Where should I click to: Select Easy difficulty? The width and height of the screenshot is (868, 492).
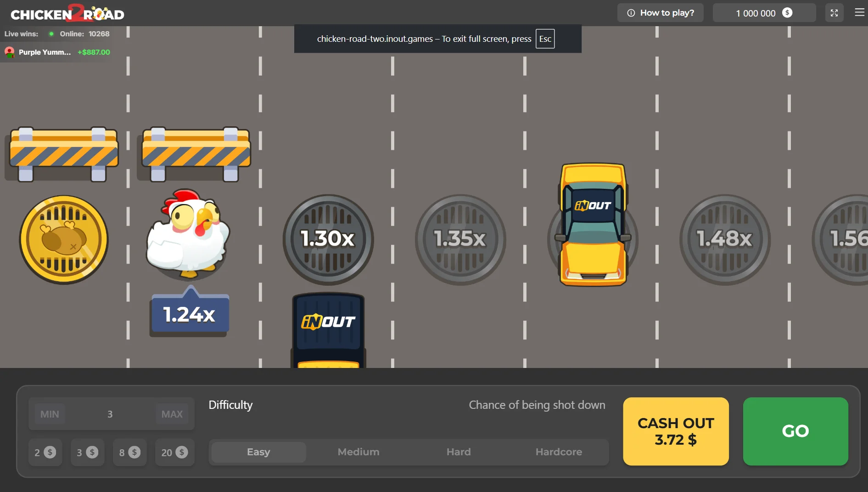[x=258, y=452]
